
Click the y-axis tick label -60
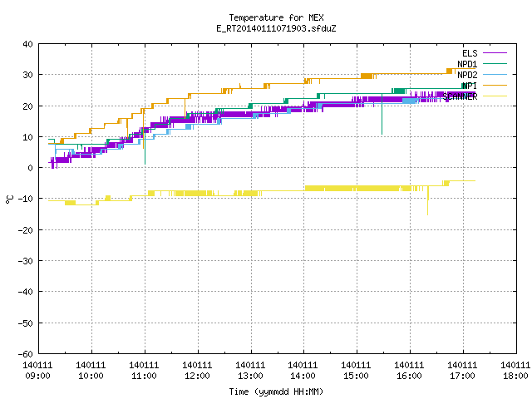pos(26,354)
